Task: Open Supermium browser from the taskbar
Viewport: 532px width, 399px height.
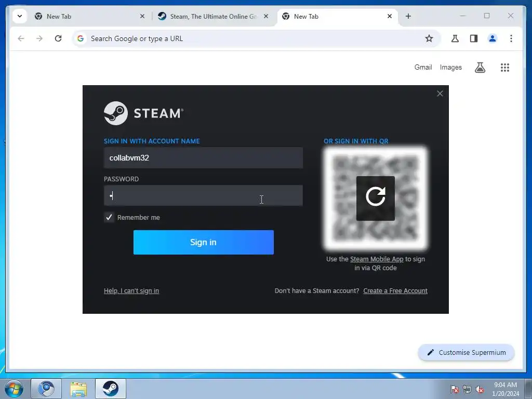Action: click(x=46, y=389)
